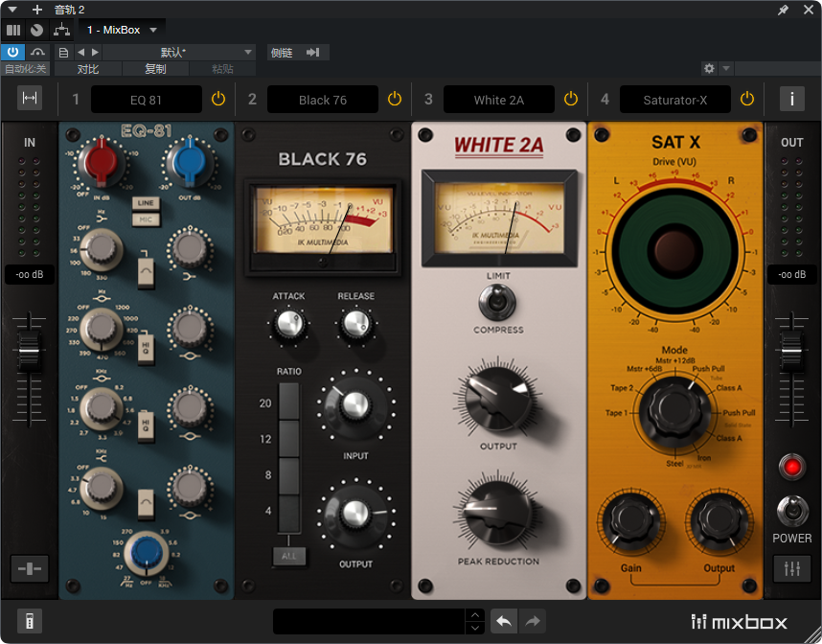Click the SAT X Gain knob
Viewport: 822px width, 644px height.
coord(630,519)
